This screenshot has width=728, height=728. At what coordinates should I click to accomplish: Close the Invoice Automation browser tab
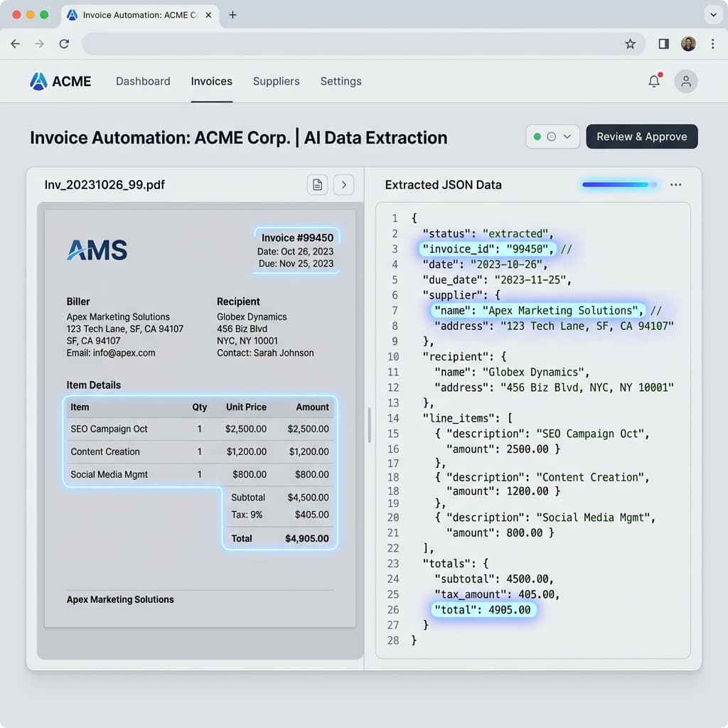[x=208, y=15]
